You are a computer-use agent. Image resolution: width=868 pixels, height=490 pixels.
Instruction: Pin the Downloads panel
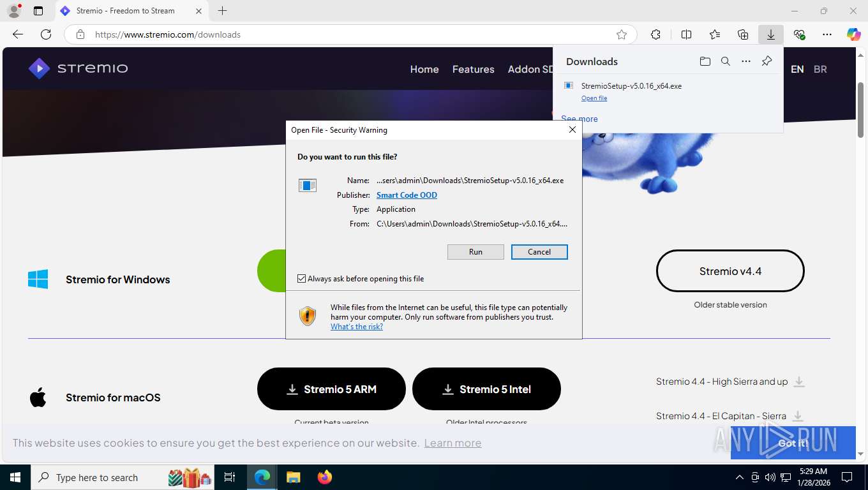pyautogui.click(x=767, y=61)
